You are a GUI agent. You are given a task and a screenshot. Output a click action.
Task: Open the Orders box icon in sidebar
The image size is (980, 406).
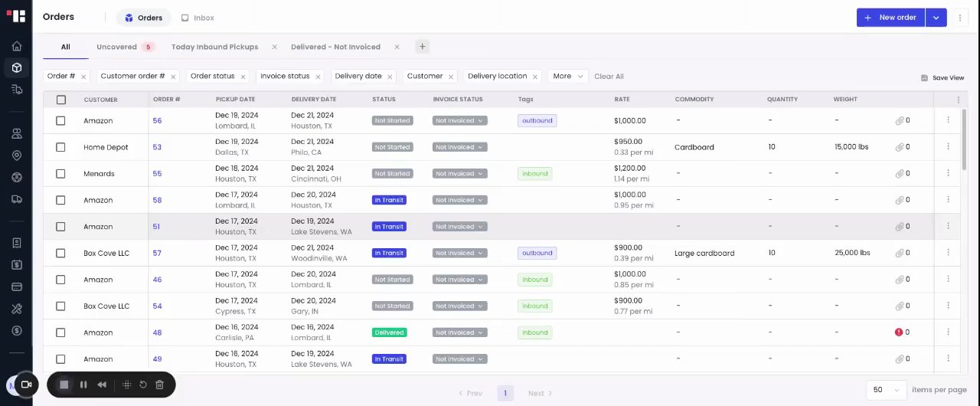[17, 67]
